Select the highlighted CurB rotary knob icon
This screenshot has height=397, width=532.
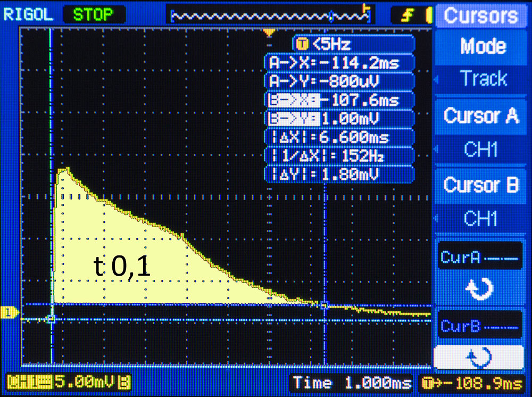click(x=480, y=358)
